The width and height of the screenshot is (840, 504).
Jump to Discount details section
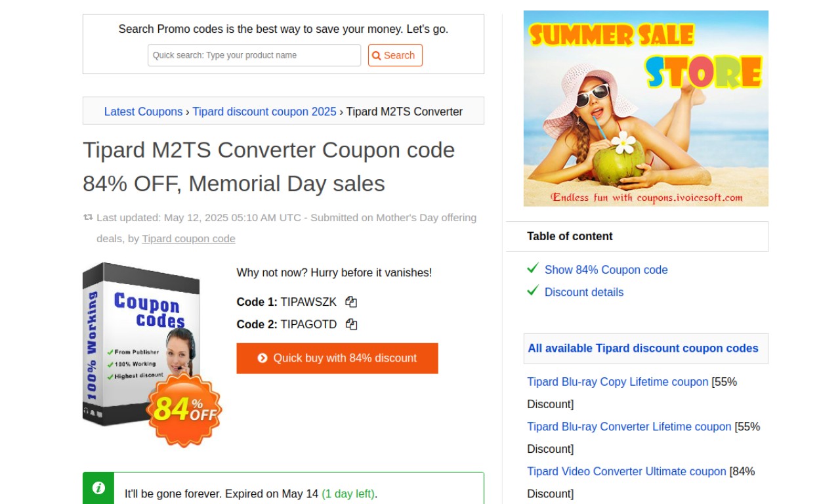[x=584, y=292]
